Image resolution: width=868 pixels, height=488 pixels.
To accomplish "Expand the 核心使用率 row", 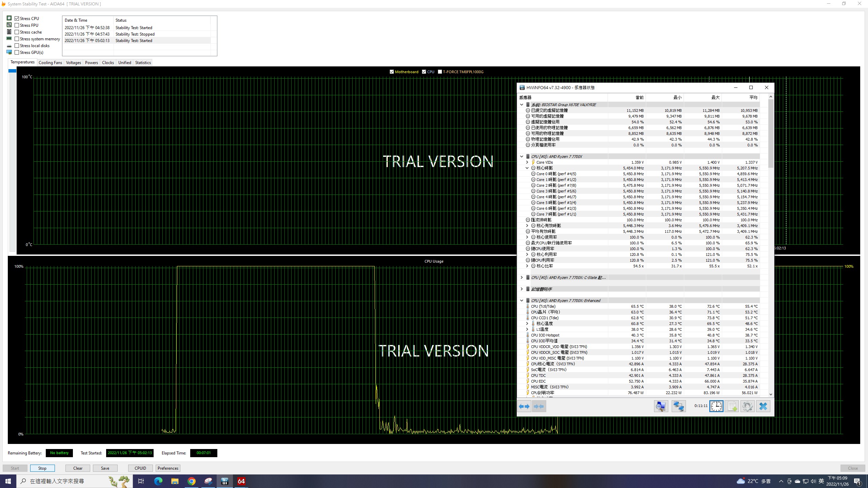I will [x=527, y=237].
